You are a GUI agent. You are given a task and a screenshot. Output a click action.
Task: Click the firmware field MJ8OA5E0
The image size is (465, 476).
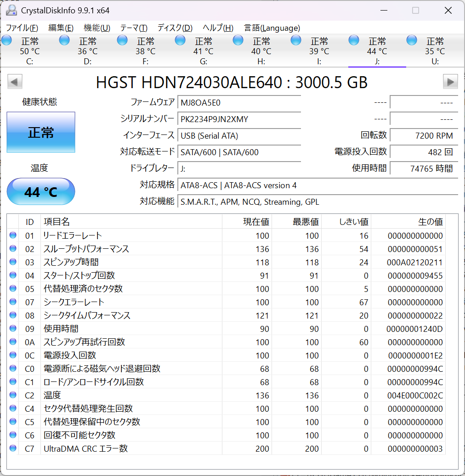pyautogui.click(x=239, y=103)
